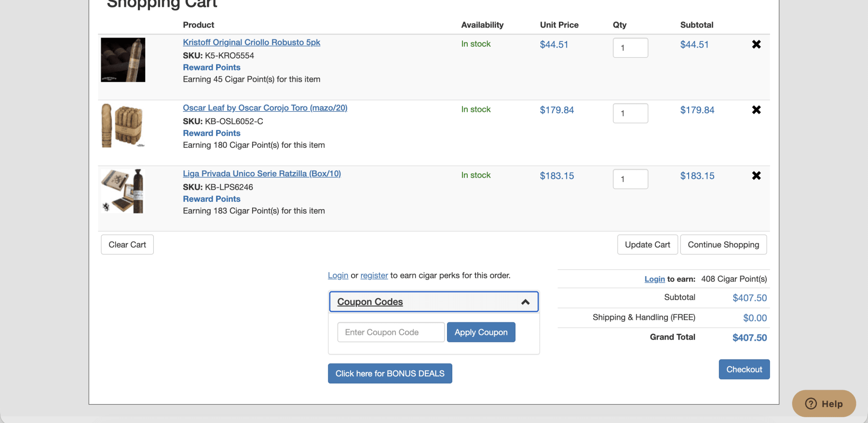
Task: Apply the coupon code
Action: (x=481, y=332)
